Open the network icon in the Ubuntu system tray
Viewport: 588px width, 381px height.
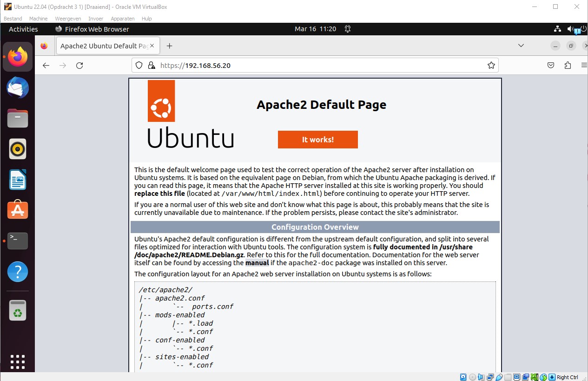(x=558, y=29)
